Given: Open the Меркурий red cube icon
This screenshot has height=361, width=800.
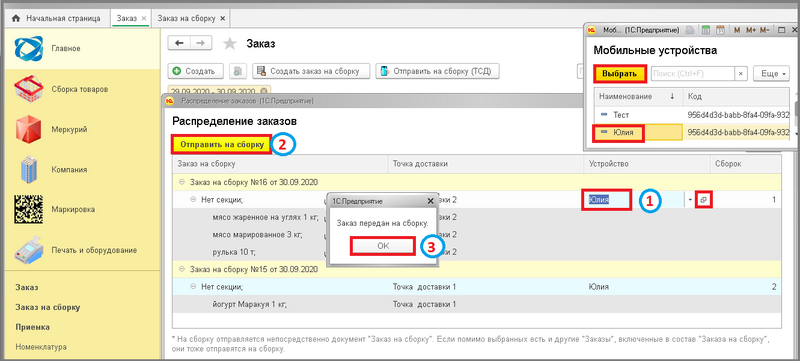Looking at the screenshot, I should [28, 130].
